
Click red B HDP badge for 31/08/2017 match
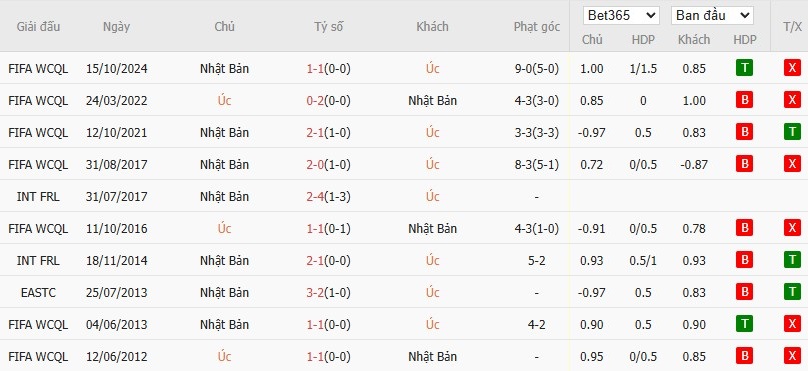point(744,164)
